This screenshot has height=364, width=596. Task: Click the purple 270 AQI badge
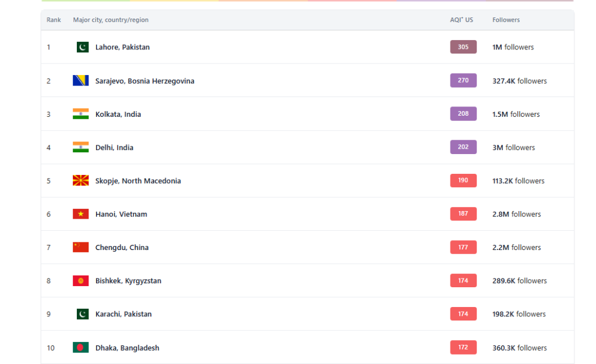(463, 81)
